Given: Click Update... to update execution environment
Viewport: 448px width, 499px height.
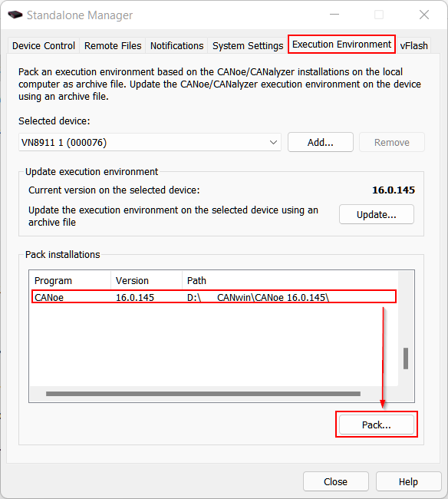Looking at the screenshot, I should click(377, 214).
